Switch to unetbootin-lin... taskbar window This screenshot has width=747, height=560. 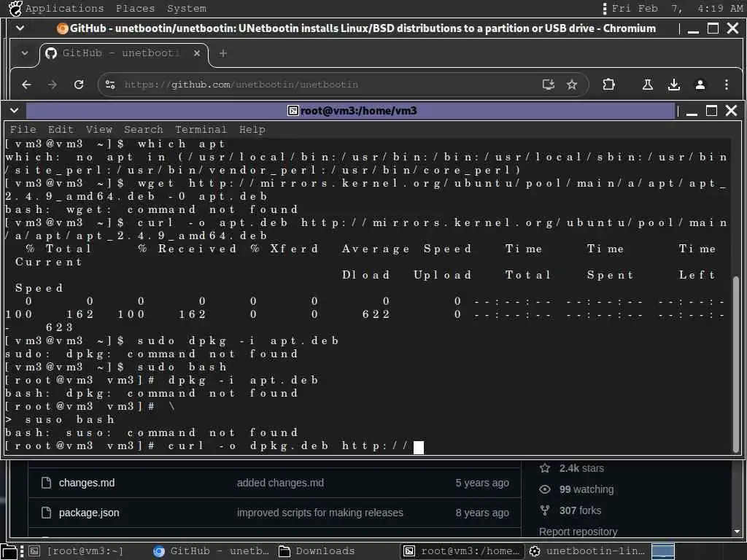[x=587, y=551]
